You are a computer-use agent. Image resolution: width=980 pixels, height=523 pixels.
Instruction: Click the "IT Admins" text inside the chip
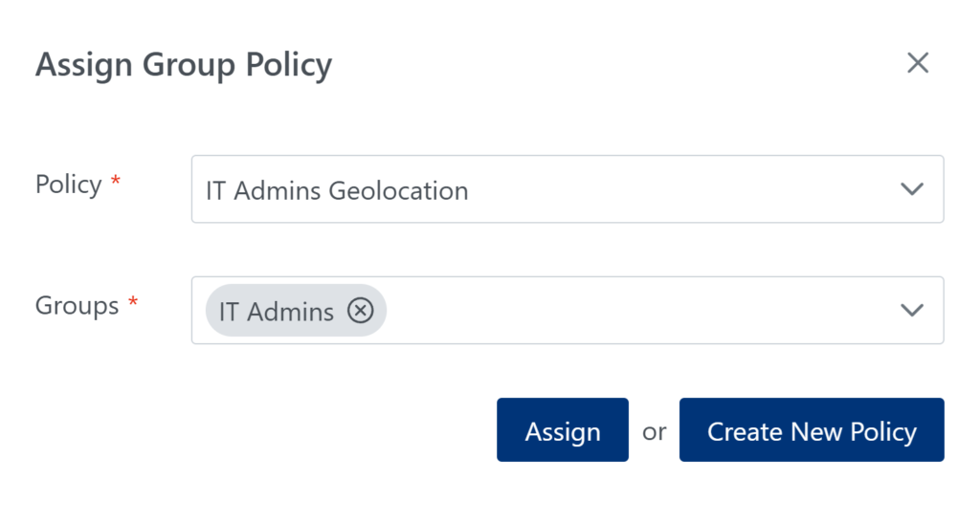point(277,312)
